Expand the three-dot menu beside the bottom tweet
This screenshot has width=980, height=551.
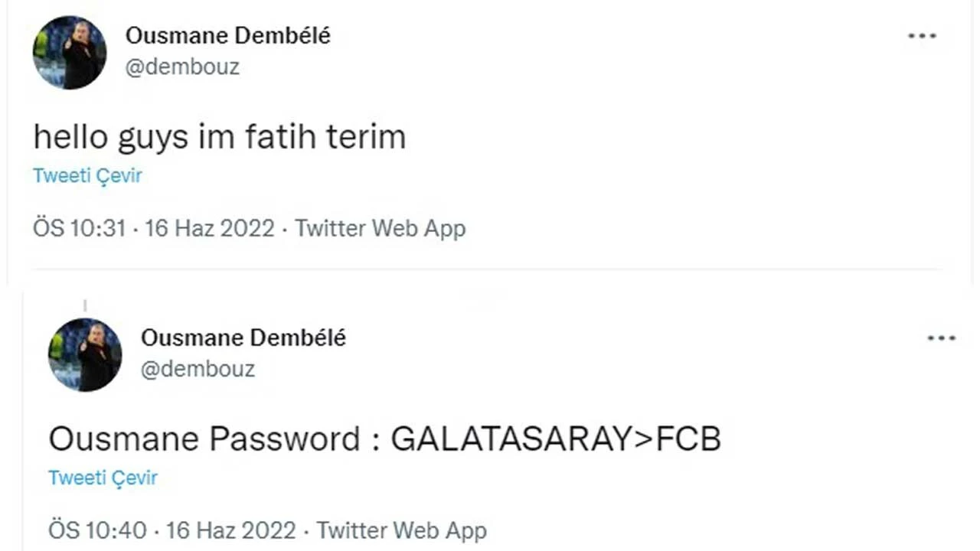[941, 337]
